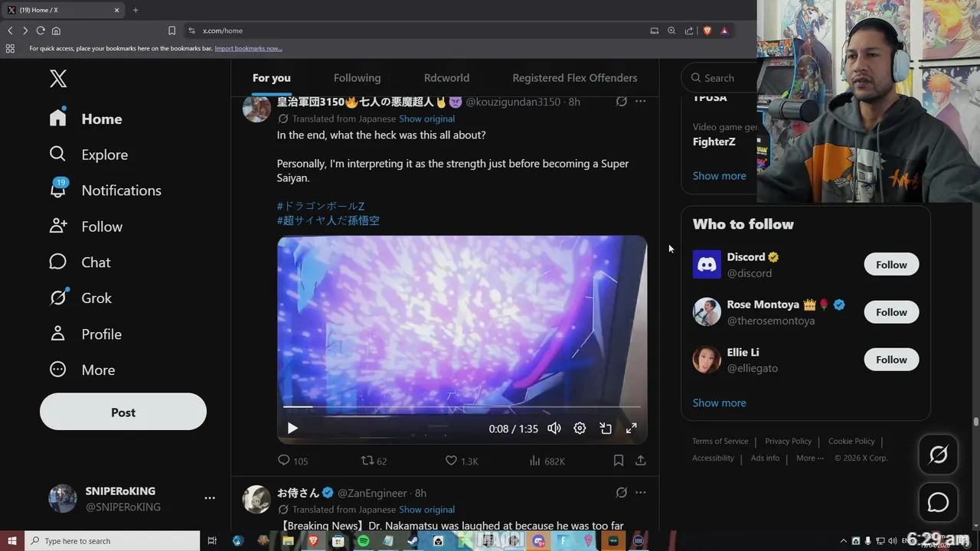Open Home in the left sidebar
This screenshot has width=980, height=551.
coord(86,119)
